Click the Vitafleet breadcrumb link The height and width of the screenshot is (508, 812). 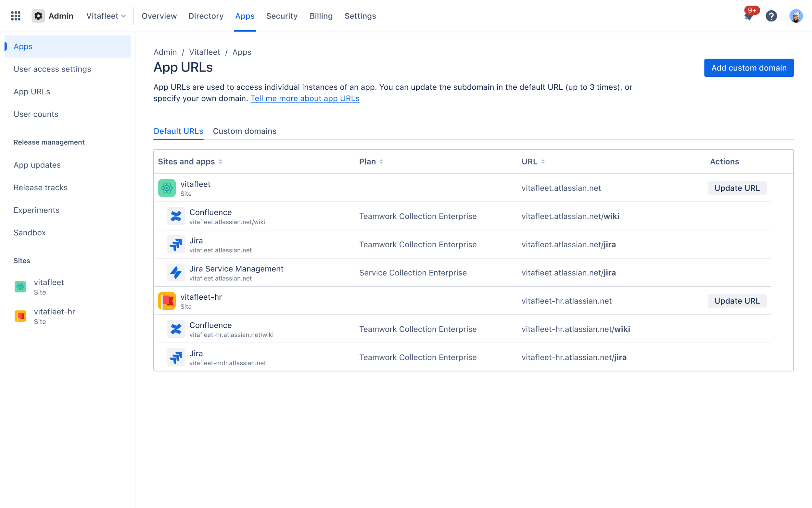(204, 52)
